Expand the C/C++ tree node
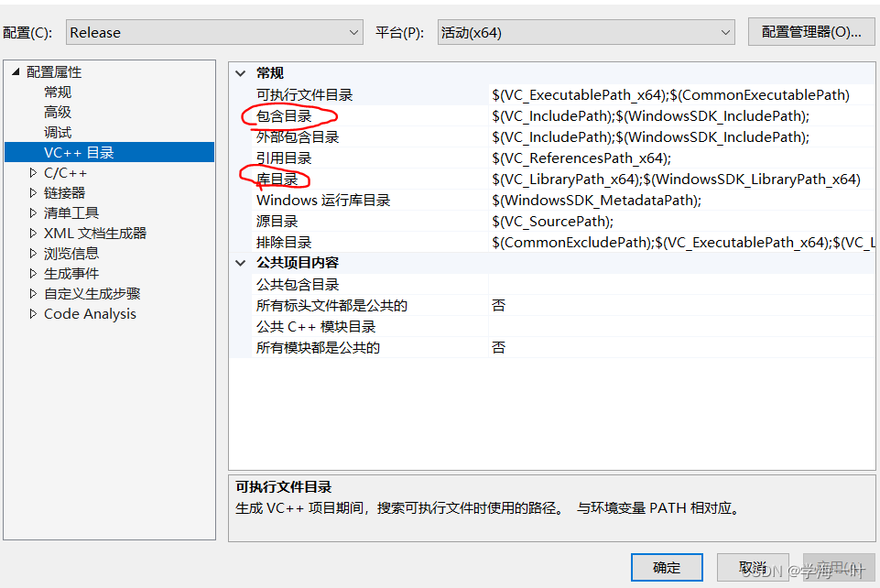This screenshot has width=880, height=588. coord(33,172)
